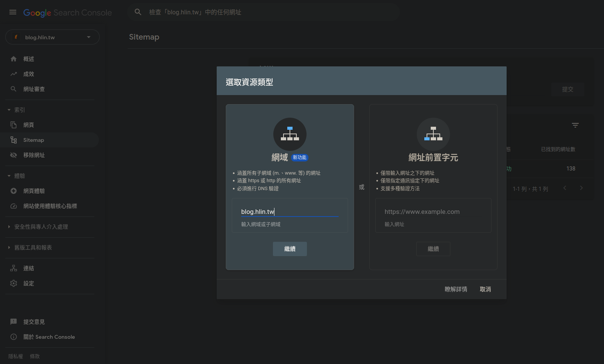The height and width of the screenshot is (364, 604).
Task: Expand 舊版工具和報表 section
Action: pyautogui.click(x=9, y=247)
